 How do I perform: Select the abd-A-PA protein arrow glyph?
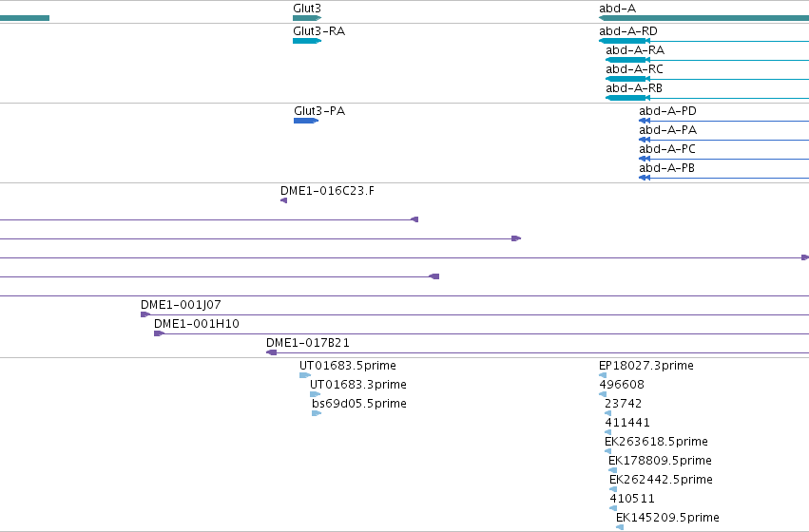[645, 140]
